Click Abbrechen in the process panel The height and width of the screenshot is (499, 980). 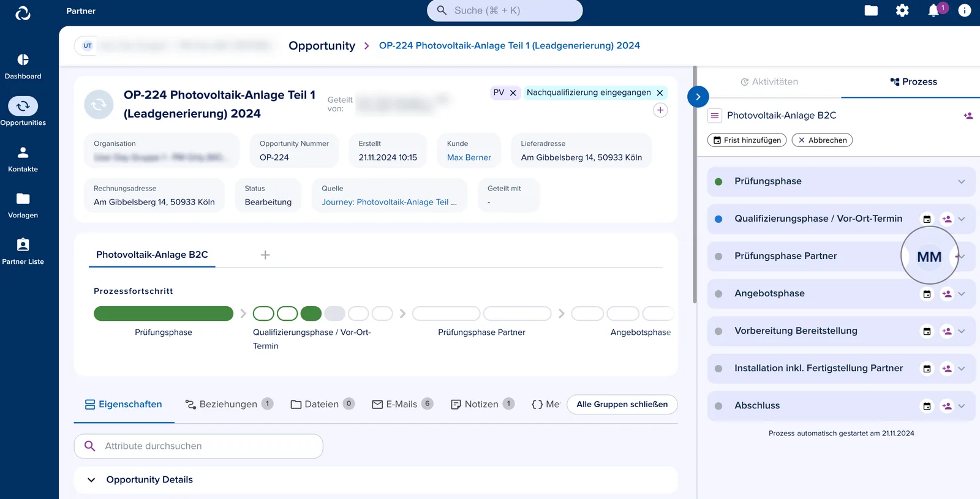tap(822, 140)
